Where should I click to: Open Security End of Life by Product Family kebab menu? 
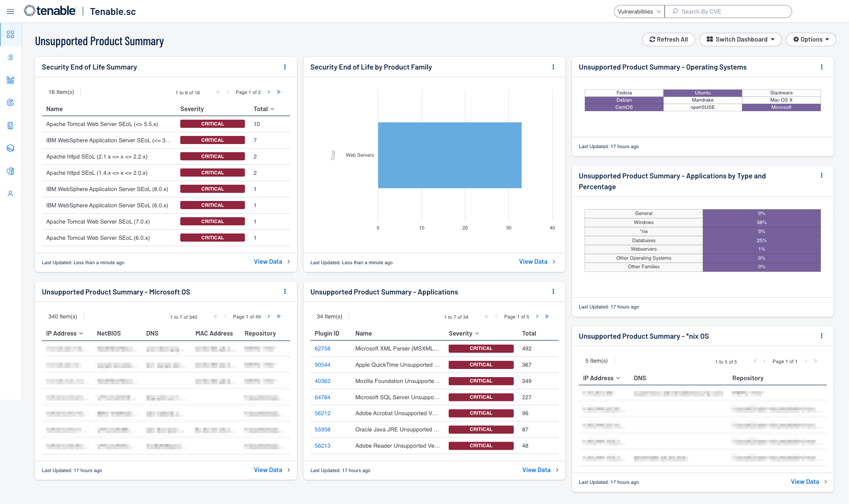tap(553, 67)
